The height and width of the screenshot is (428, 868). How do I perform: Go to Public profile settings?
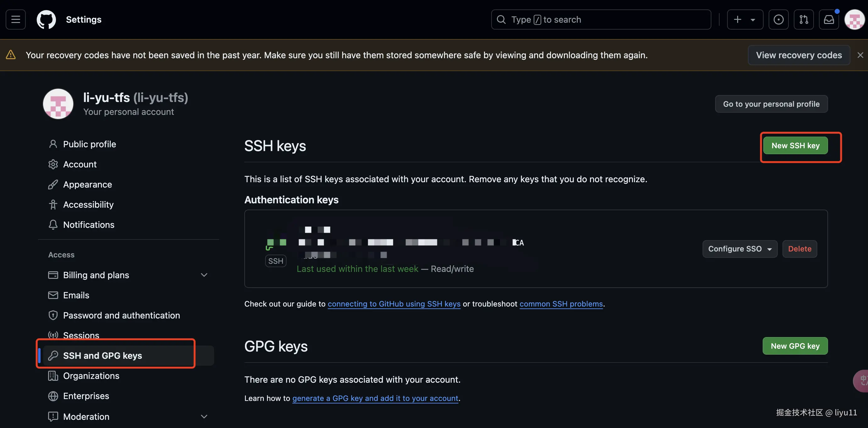point(89,144)
